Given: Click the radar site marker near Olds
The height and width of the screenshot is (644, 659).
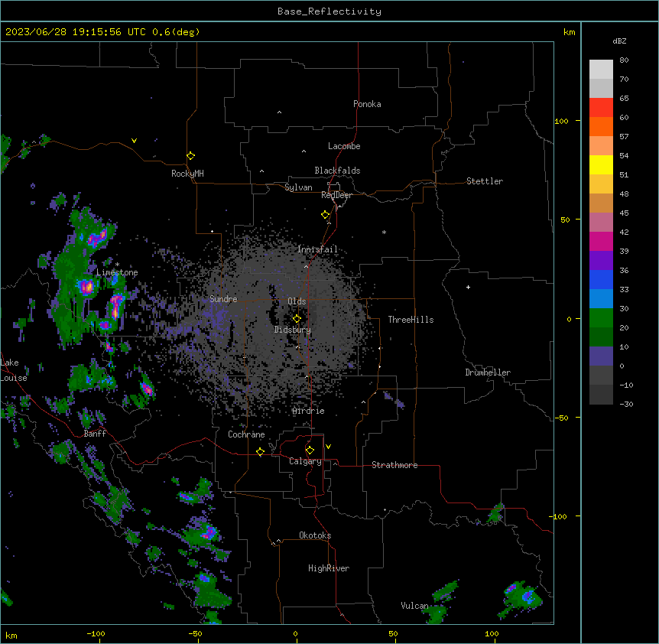Looking at the screenshot, I should click(297, 319).
